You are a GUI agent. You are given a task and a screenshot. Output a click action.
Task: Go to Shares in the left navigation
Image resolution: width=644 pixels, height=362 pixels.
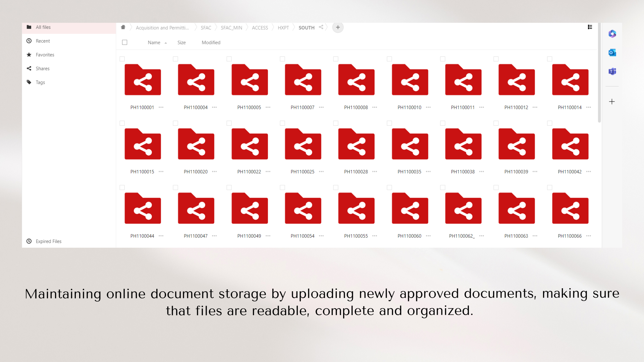tap(43, 68)
